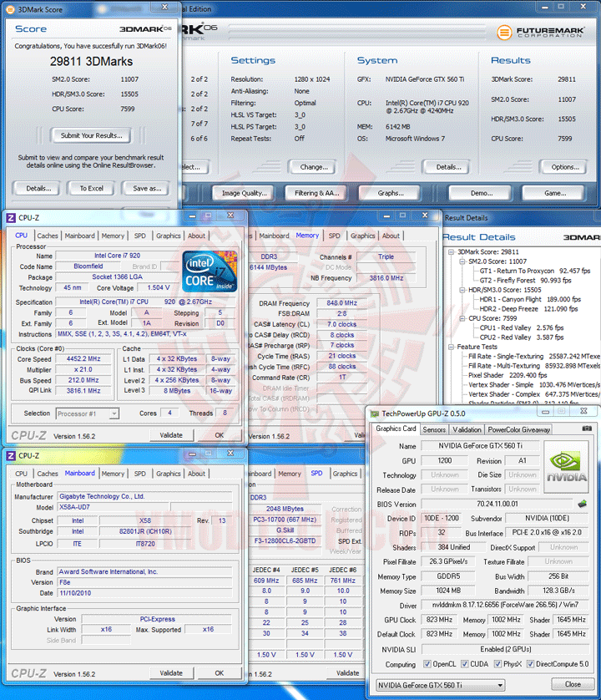
Task: Click the Demo... button
Action: tap(482, 193)
